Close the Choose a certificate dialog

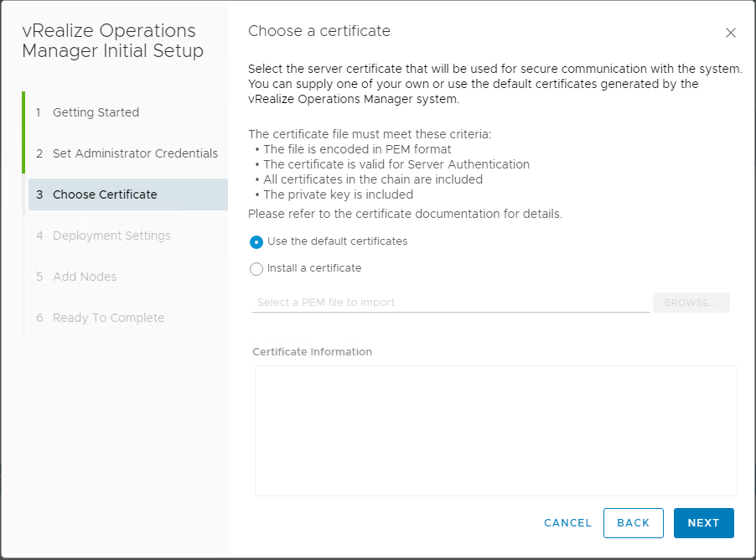730,33
